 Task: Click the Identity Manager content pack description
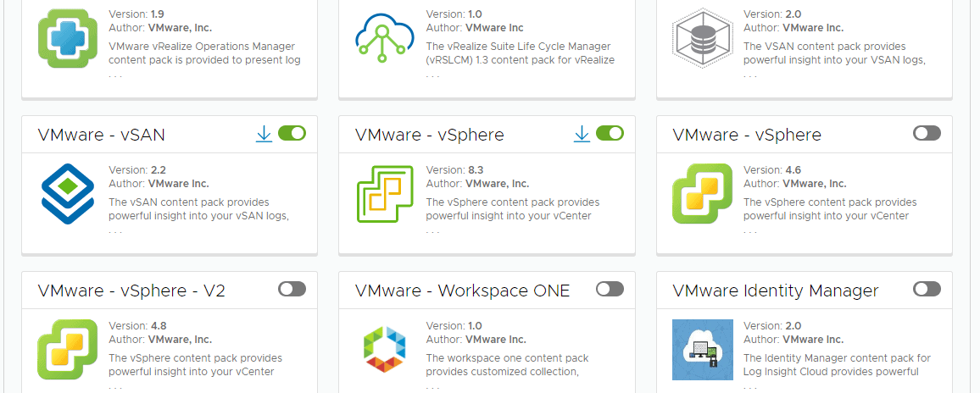pos(837,365)
